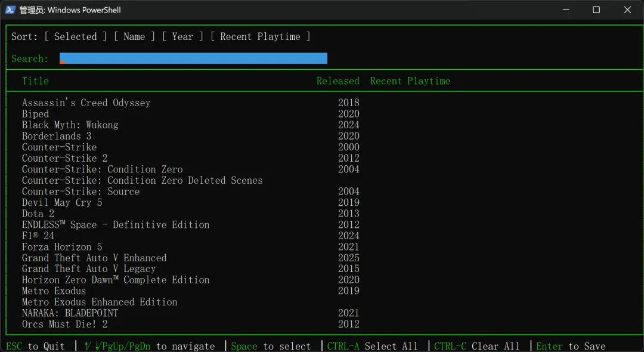Click the Released column header
The width and height of the screenshot is (644, 352).
pyautogui.click(x=338, y=81)
